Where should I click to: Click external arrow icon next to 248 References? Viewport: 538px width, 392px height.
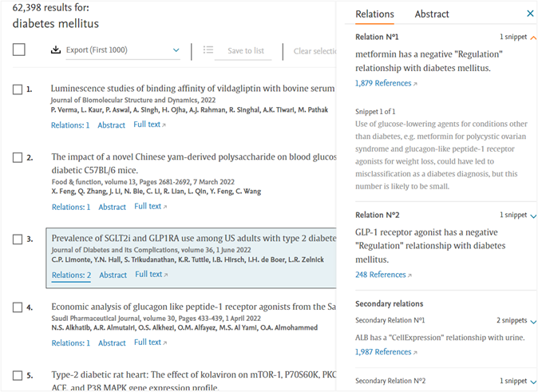(x=409, y=275)
